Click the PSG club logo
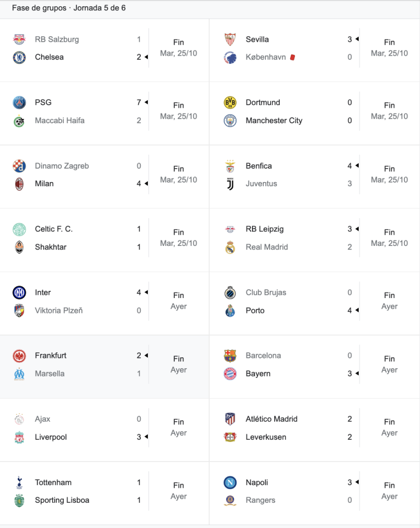The height and width of the screenshot is (528, 420). [x=19, y=103]
